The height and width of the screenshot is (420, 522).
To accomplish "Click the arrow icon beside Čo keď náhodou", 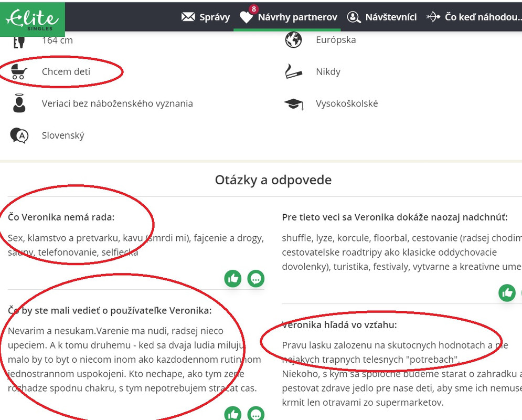I will click(x=433, y=17).
